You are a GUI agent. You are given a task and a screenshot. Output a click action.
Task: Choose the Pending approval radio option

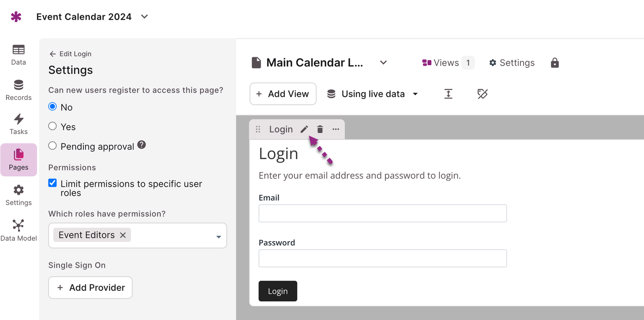click(52, 146)
